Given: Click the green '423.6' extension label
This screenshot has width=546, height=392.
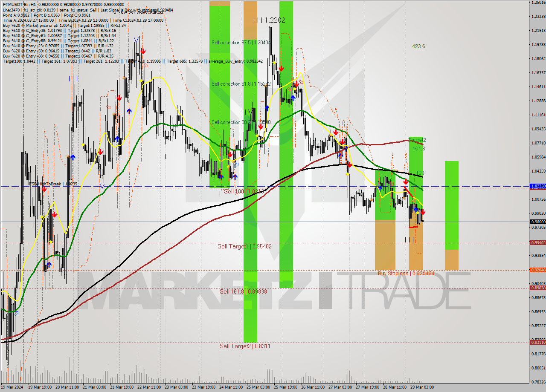Looking at the screenshot, I should 418,46.
